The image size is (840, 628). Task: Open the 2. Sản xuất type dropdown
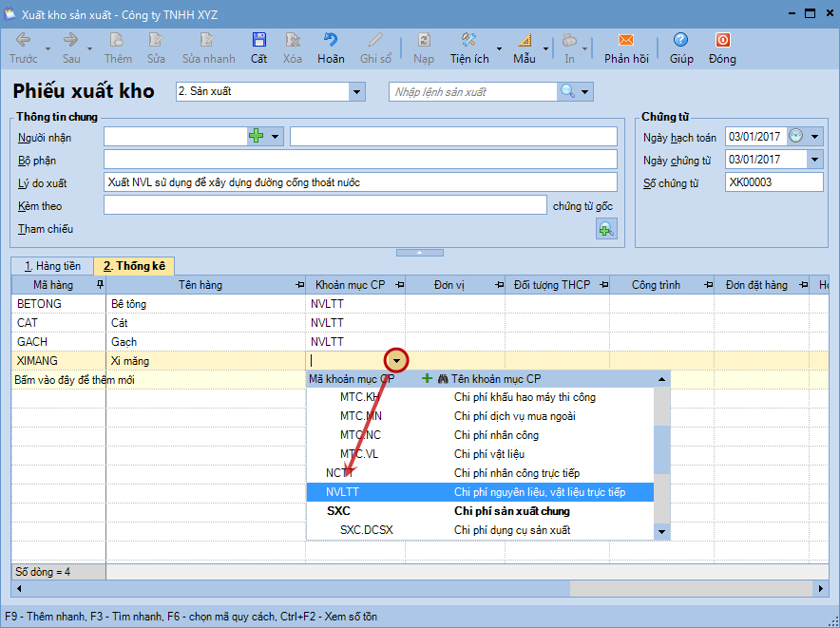tap(357, 92)
